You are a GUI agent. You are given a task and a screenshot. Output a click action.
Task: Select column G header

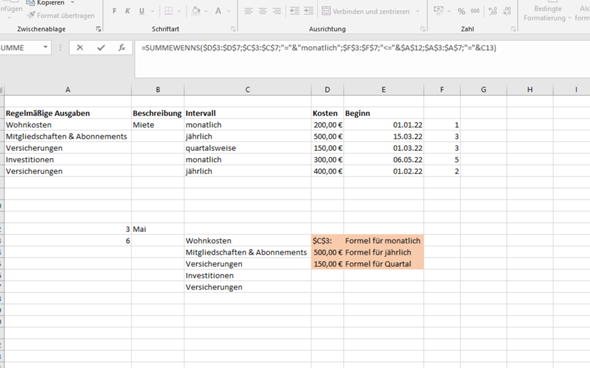coord(484,90)
